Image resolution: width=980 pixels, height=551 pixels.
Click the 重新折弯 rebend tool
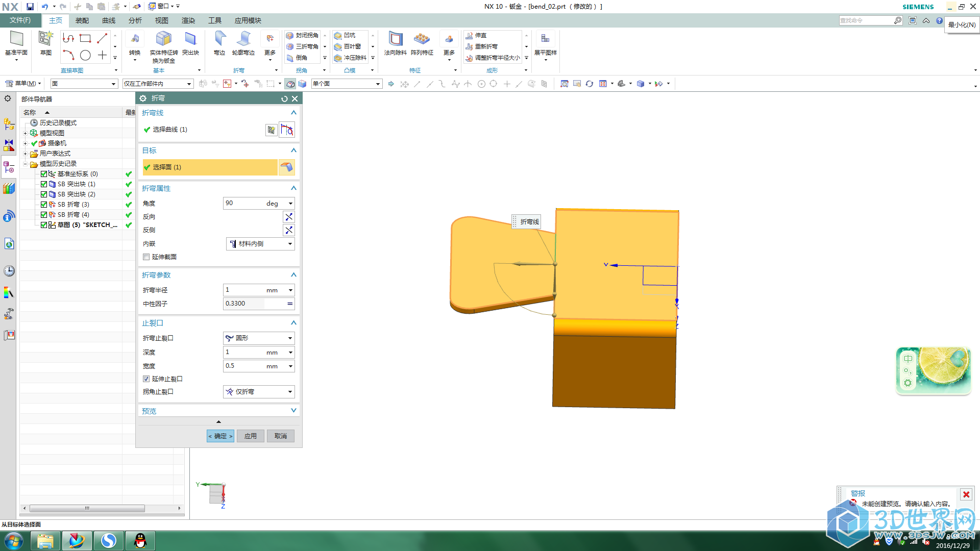point(481,46)
